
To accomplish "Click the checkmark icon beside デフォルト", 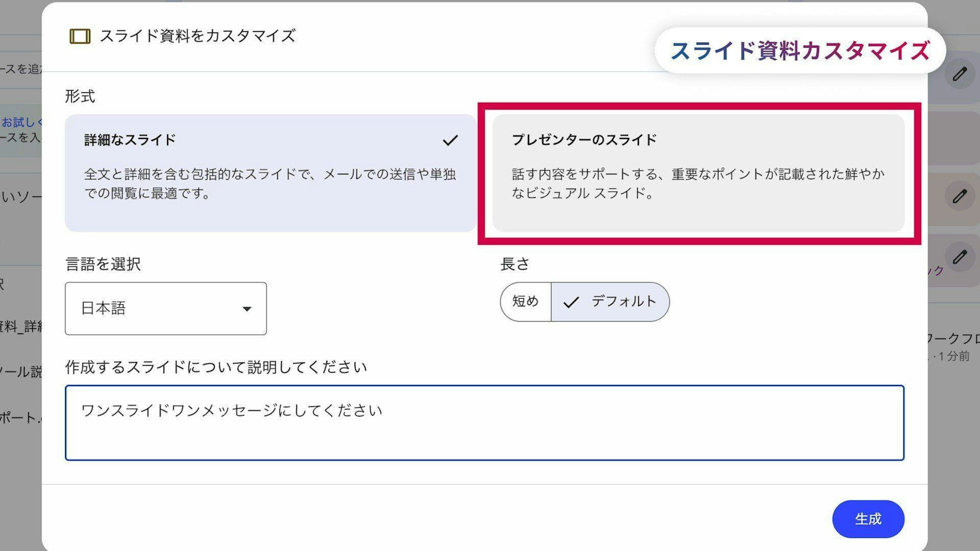I will 571,302.
